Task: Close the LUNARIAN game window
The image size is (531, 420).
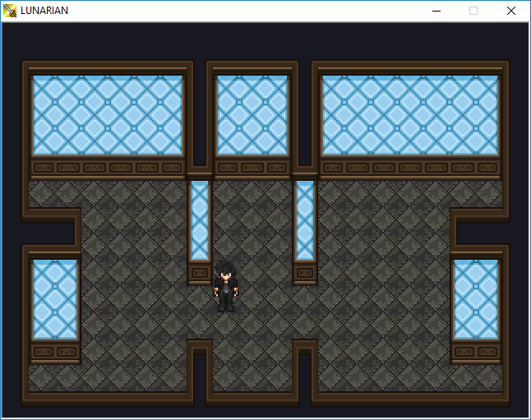Action: point(511,11)
